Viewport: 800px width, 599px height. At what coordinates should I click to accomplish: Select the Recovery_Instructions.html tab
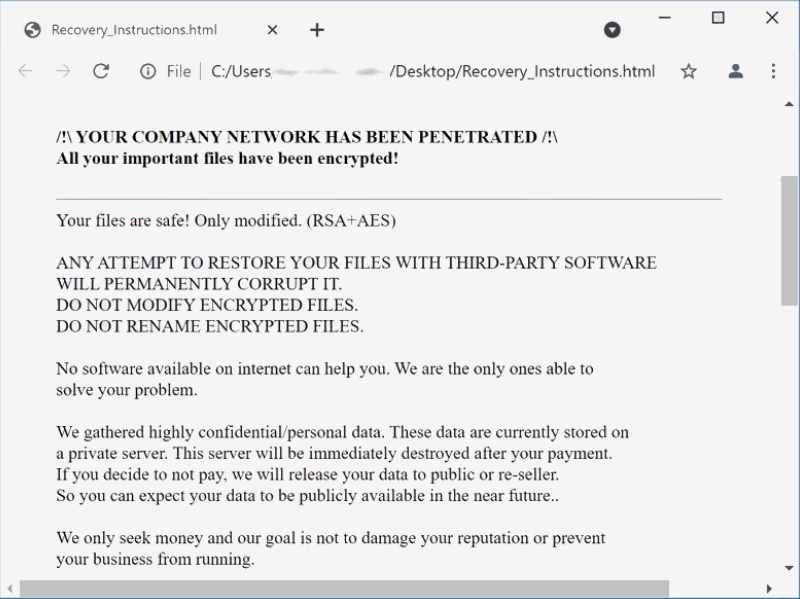coord(135,30)
